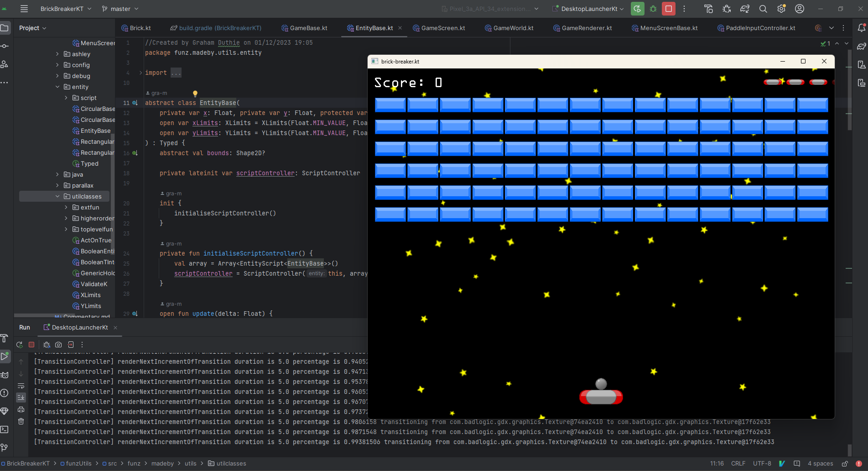Open IDE settings gear icon

point(781,9)
